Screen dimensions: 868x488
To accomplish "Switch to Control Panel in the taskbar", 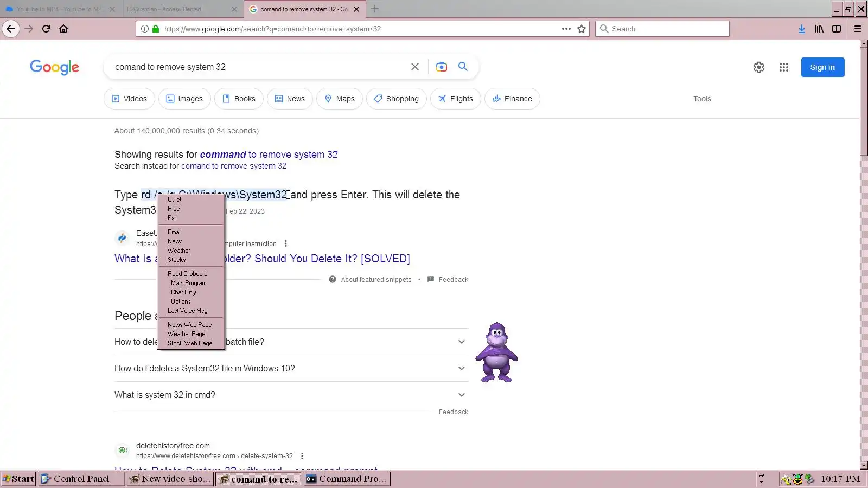I will tap(82, 479).
